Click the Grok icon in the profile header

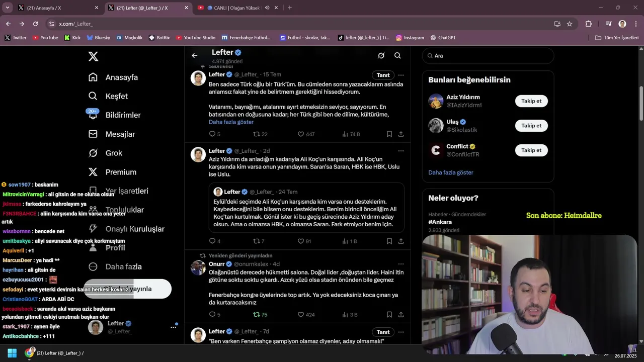click(381, 56)
